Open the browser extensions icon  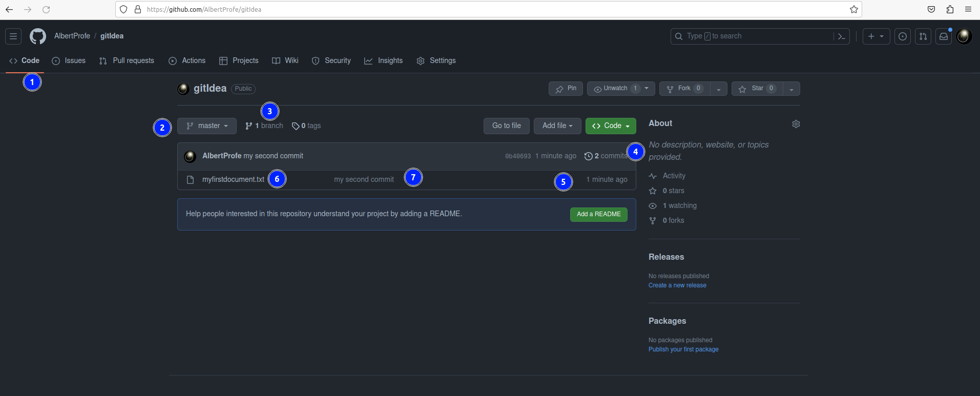(950, 9)
